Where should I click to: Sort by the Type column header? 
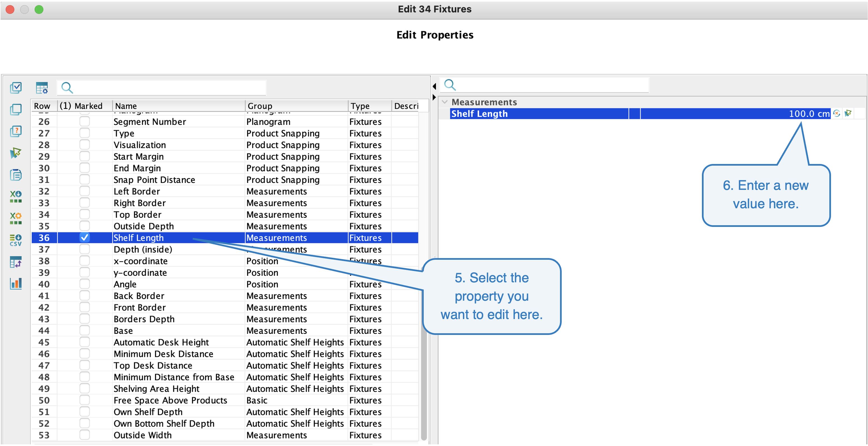coord(370,106)
